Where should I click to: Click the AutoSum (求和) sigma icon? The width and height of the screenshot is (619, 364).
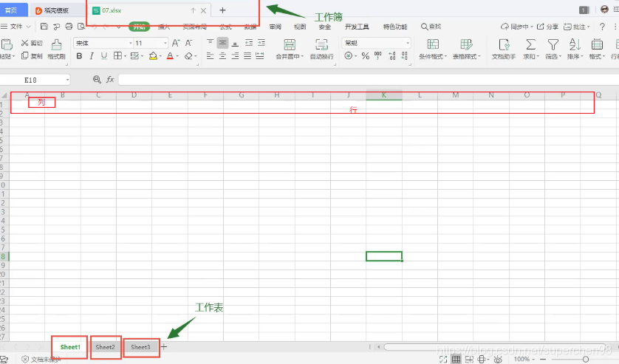531,44
